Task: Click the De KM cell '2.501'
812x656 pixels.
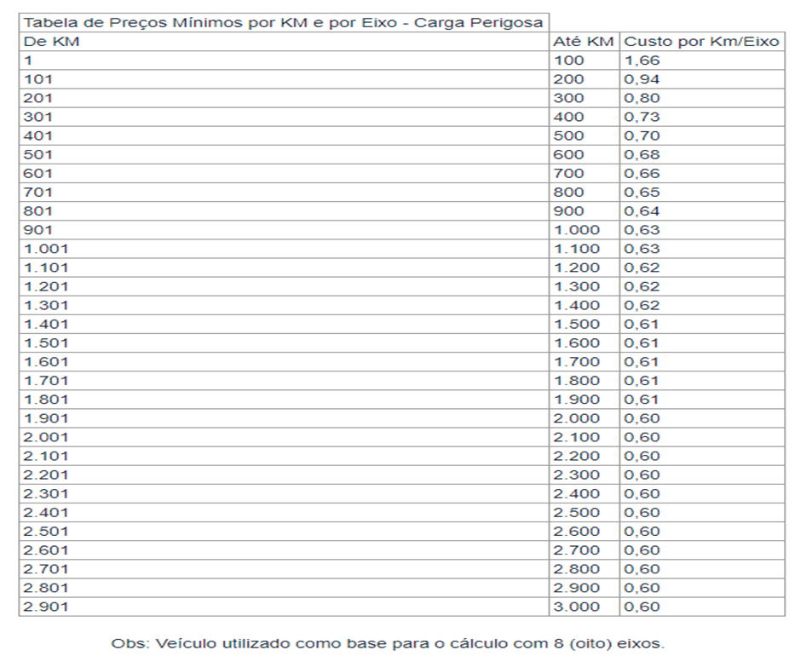Action: coord(284,532)
